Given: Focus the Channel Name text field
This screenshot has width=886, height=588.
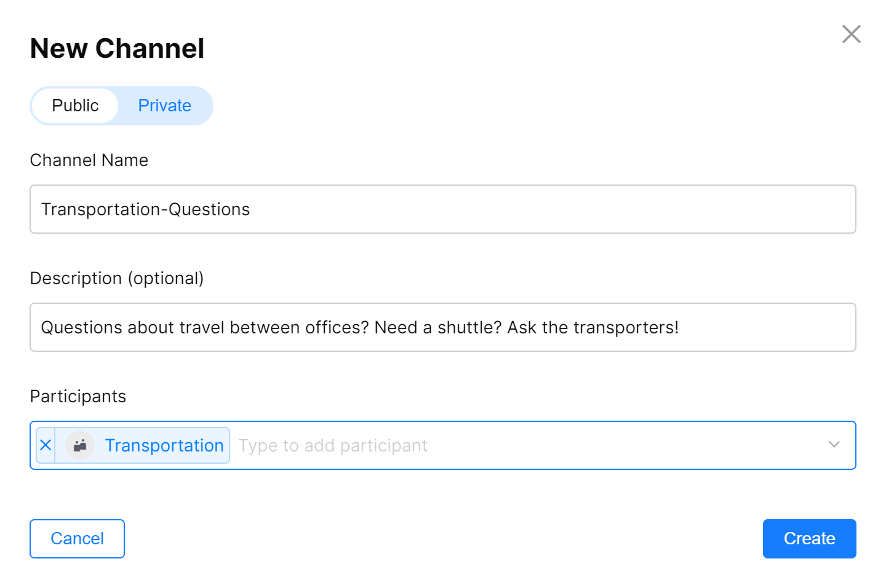Looking at the screenshot, I should tap(443, 209).
